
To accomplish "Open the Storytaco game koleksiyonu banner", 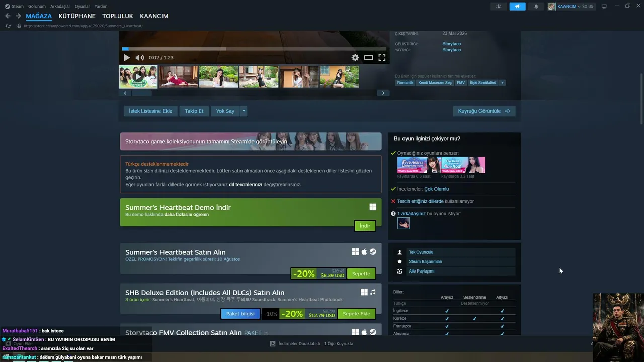I will point(251,142).
